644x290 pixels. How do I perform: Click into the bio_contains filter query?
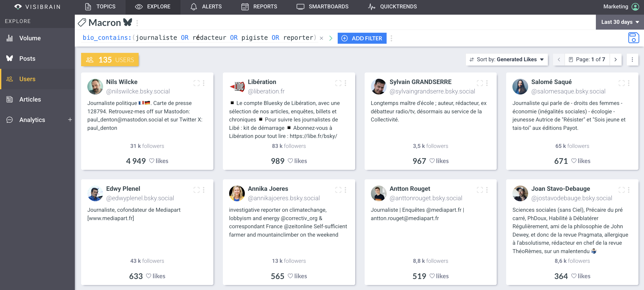199,38
